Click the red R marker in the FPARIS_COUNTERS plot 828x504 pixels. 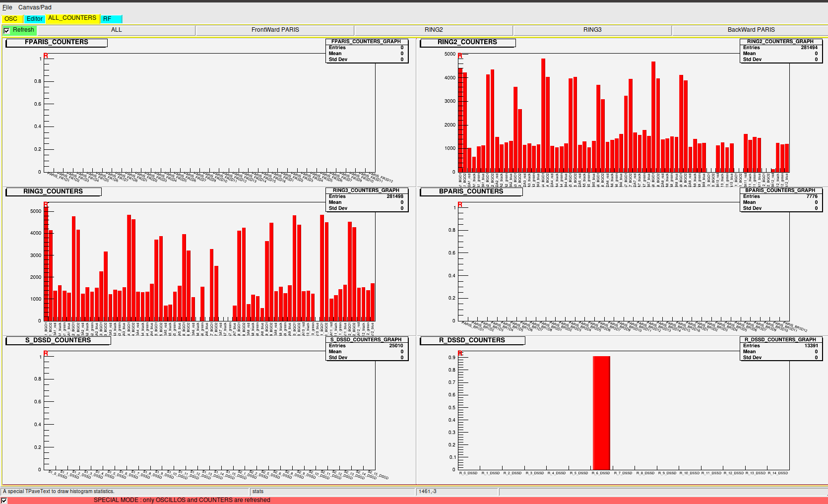pyautogui.click(x=46, y=56)
